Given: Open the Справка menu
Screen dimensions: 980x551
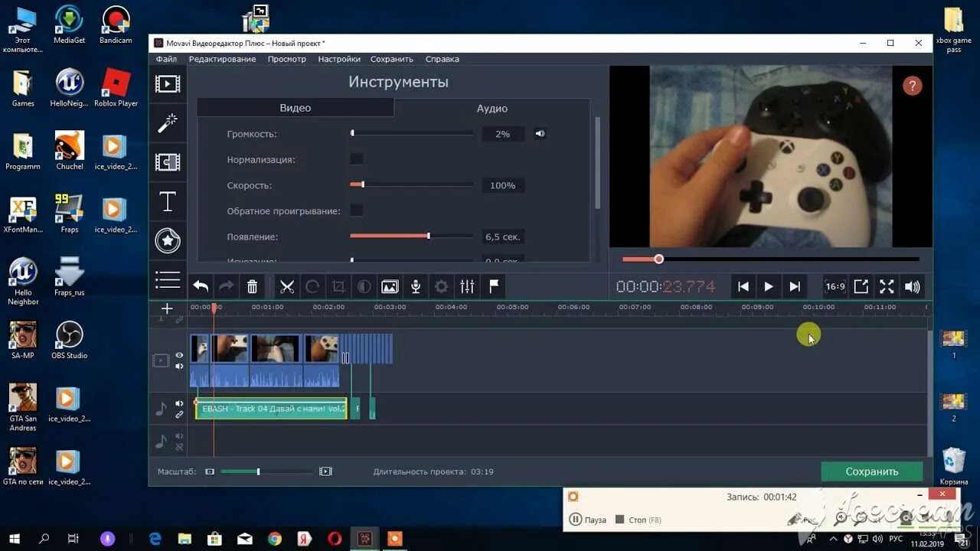Looking at the screenshot, I should [442, 59].
